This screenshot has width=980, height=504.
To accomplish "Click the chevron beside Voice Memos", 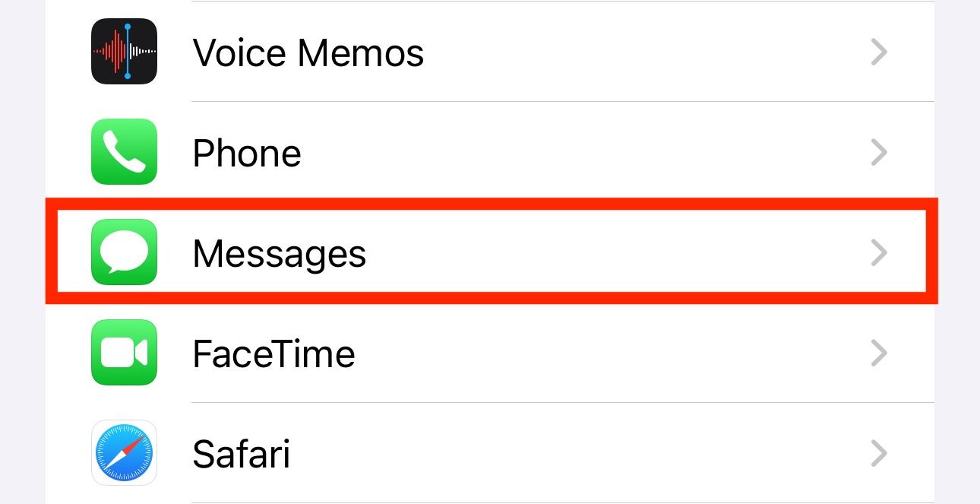I will coord(879,52).
